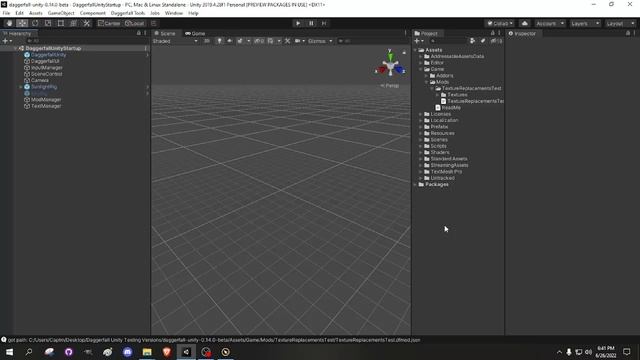Open the Assets menu
The image size is (640, 360).
pyautogui.click(x=36, y=13)
